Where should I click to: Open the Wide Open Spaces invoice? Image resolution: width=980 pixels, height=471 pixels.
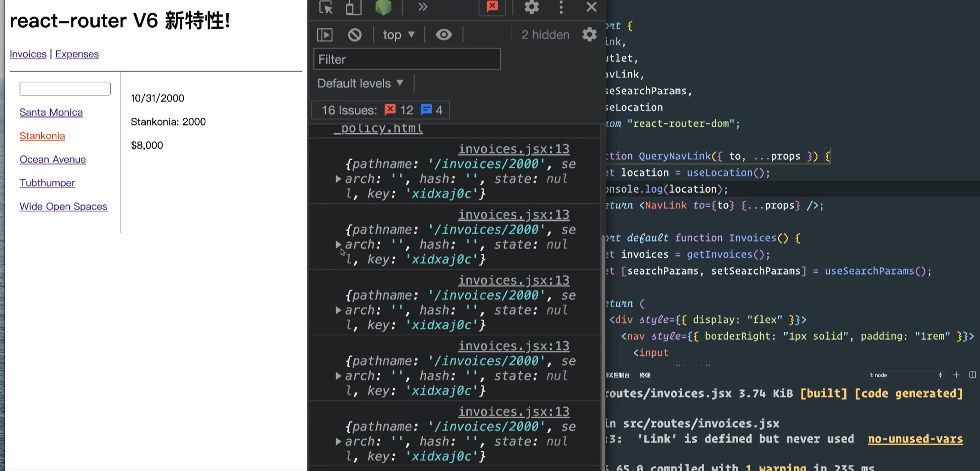[63, 207]
